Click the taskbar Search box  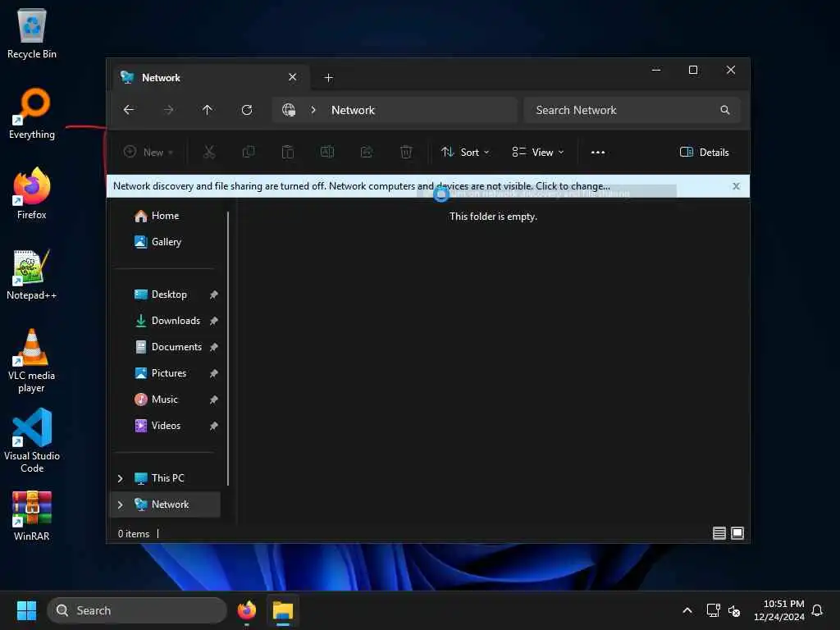coord(137,610)
